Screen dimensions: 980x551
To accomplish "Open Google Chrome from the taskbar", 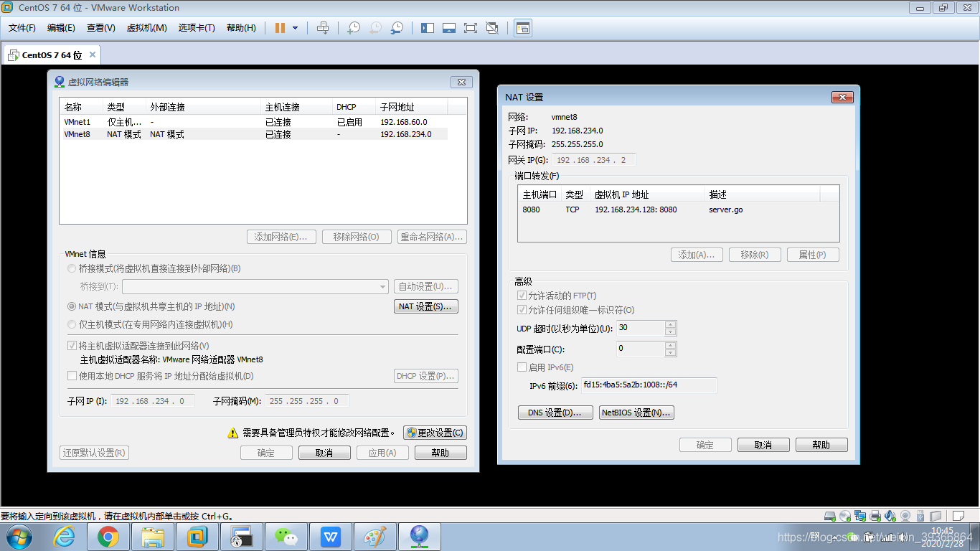I will tap(108, 537).
